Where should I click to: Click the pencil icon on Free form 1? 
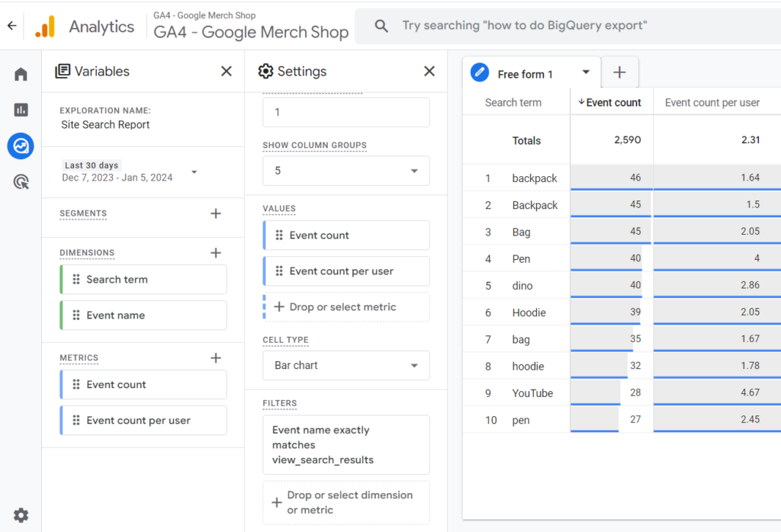[x=479, y=72]
